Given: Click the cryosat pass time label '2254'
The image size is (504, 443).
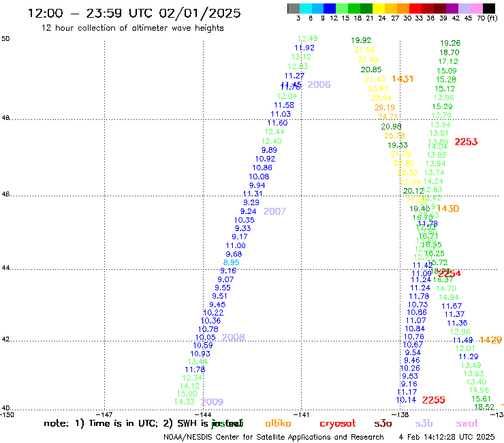Looking at the screenshot, I should [x=450, y=273].
